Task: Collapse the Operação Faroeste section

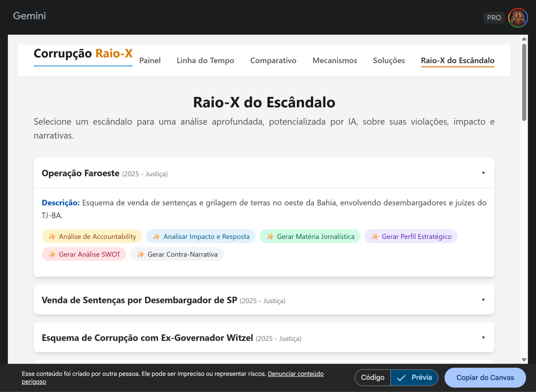Action: pos(483,173)
